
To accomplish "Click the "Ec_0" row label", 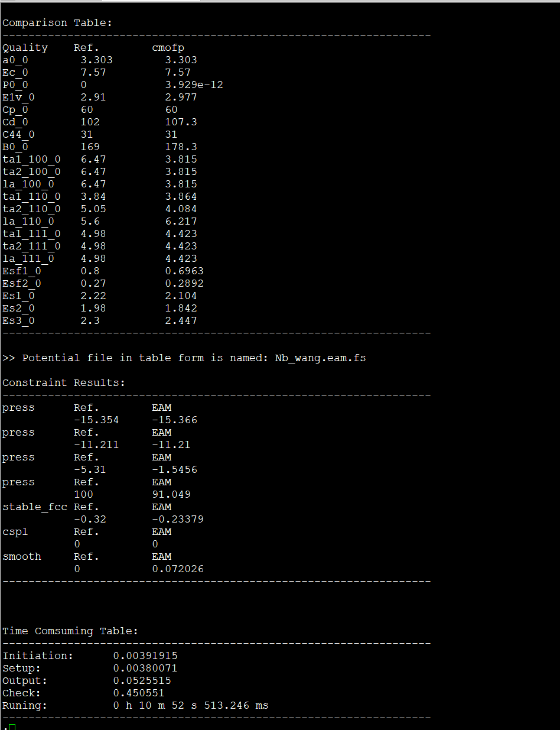I will coord(15,73).
